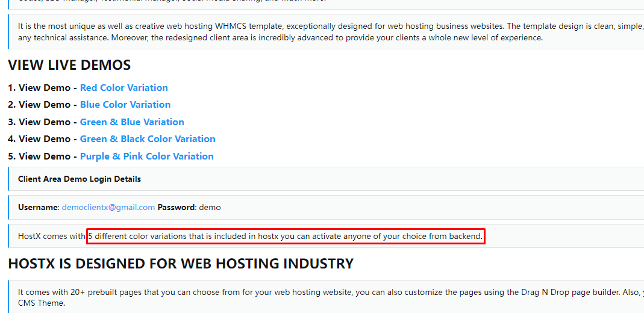Open the Green & Blue Variation demo
Viewport: 644px width, 313px height.
pyautogui.click(x=132, y=122)
